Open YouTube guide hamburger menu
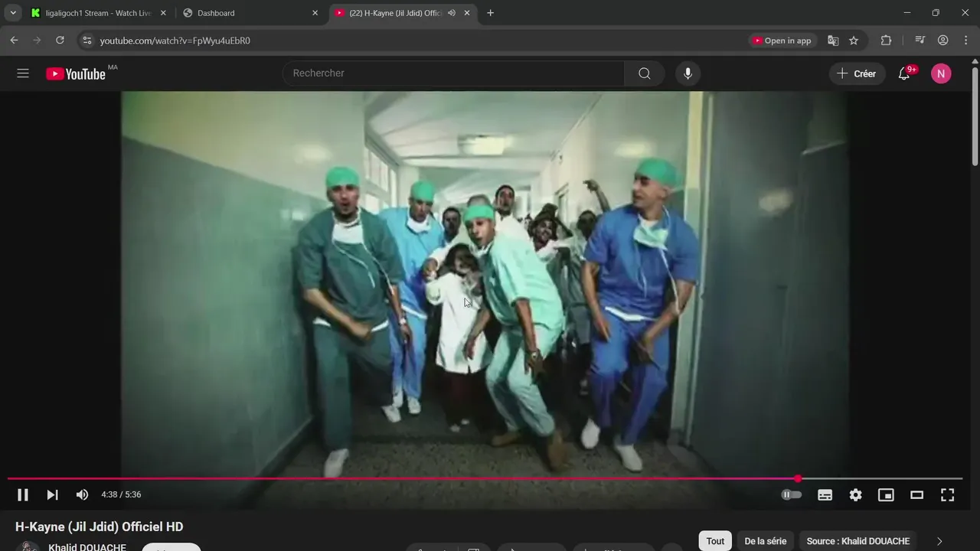This screenshot has width=980, height=551. pyautogui.click(x=23, y=73)
